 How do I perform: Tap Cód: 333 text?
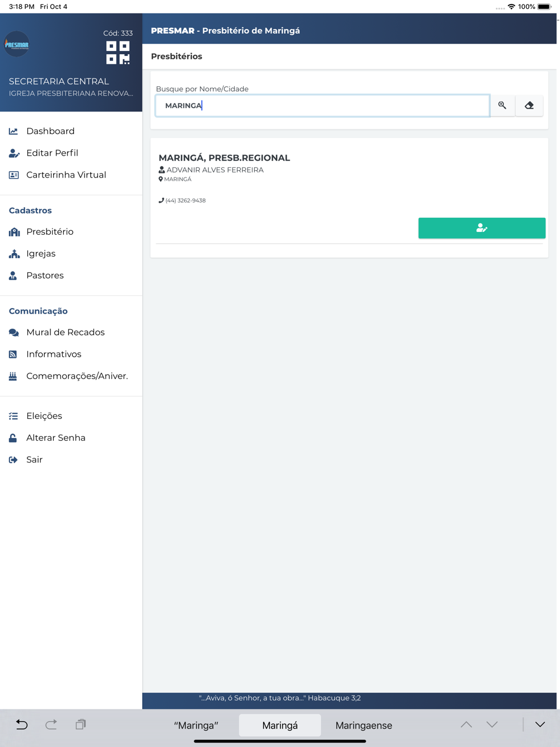click(118, 33)
